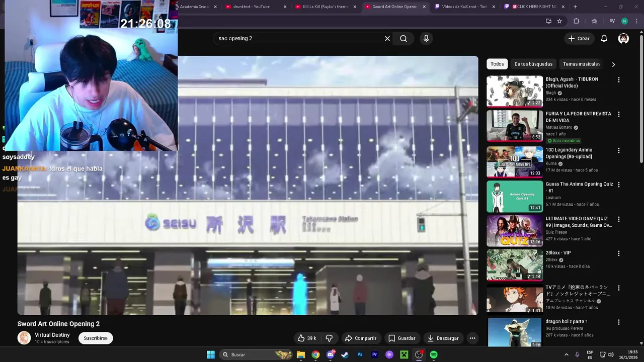Show hidden system tray icons

[566, 354]
